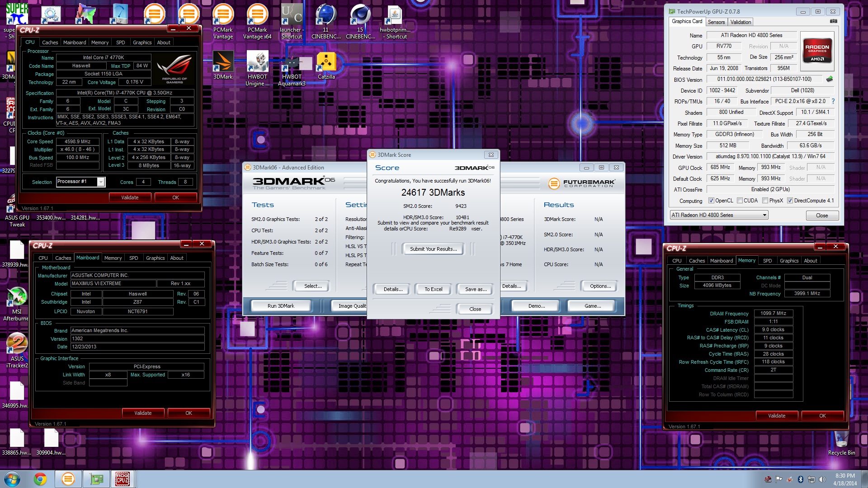Open the HWBOT Unigine shortcut
Image resolution: width=868 pixels, height=488 pixels.
coord(257,69)
